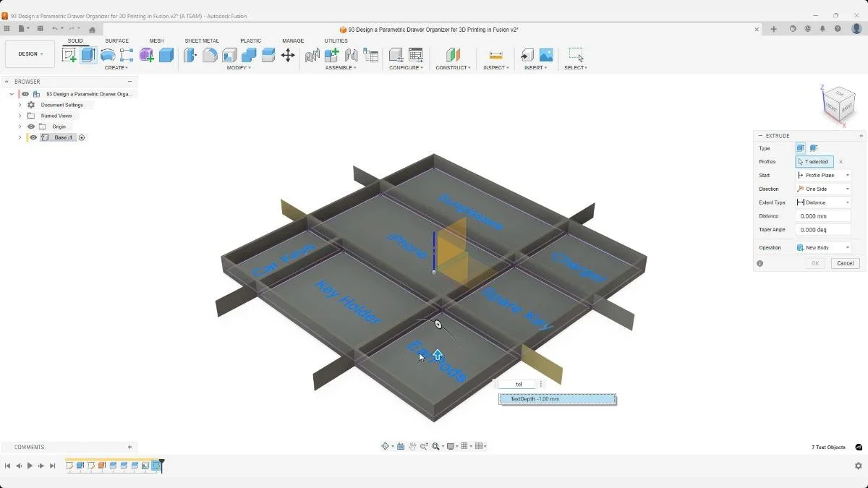The width and height of the screenshot is (868, 488).
Task: Toggle visibility eye of Base:1 component
Action: pyautogui.click(x=33, y=137)
